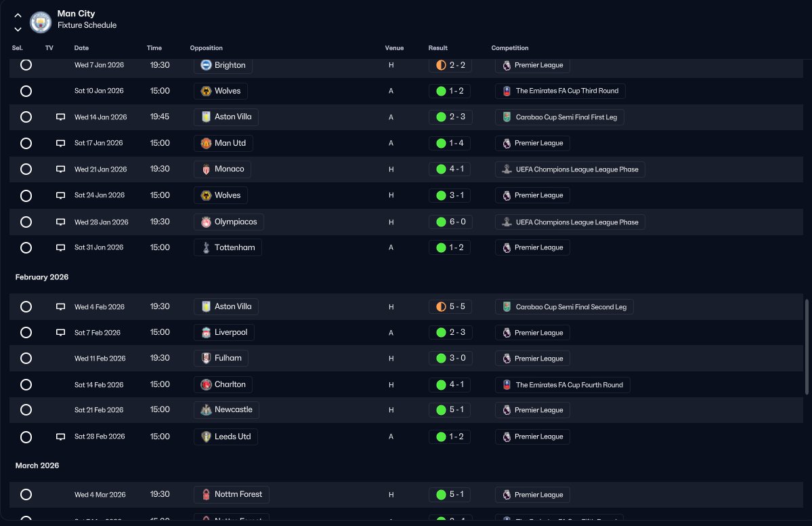Click the Monaco club crest icon
This screenshot has height=526, width=812.
click(x=206, y=169)
